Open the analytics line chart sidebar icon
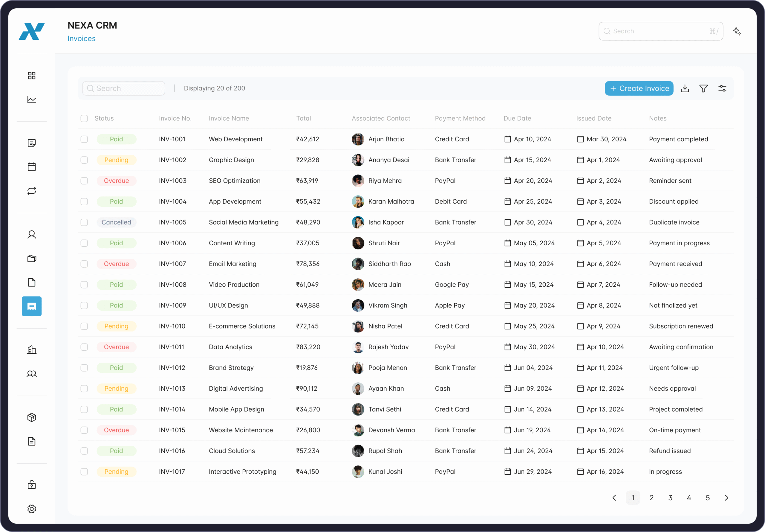Screen dimensions: 765x532 tap(32, 99)
